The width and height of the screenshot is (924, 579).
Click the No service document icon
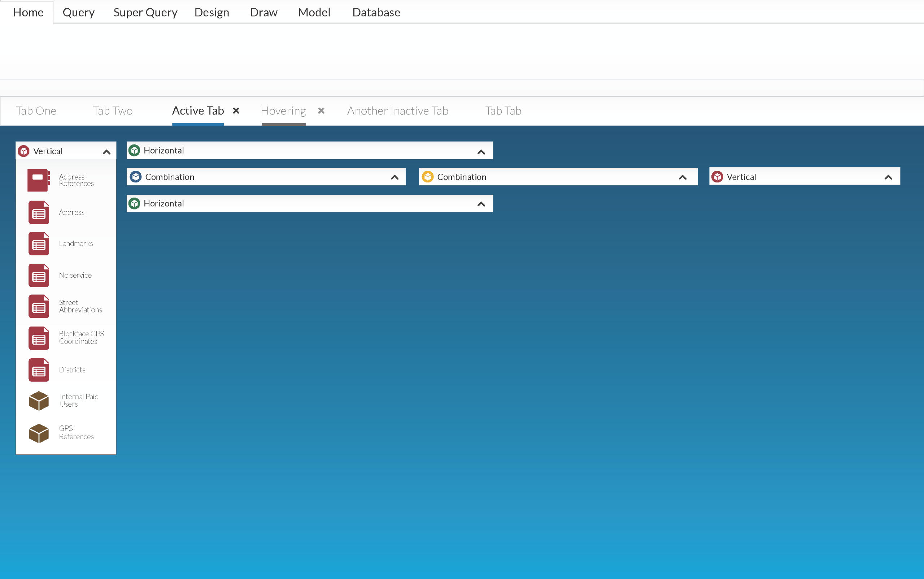point(39,275)
